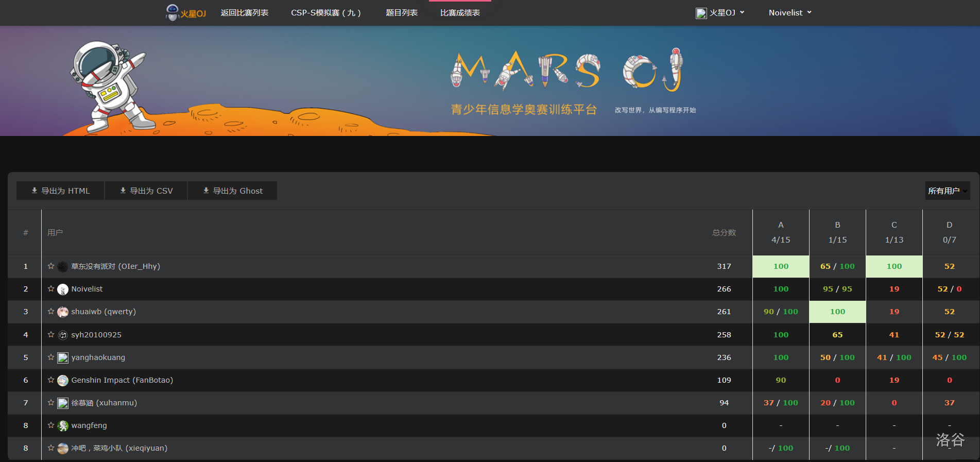Click Noivelist's avatar in row 2

click(x=63, y=289)
